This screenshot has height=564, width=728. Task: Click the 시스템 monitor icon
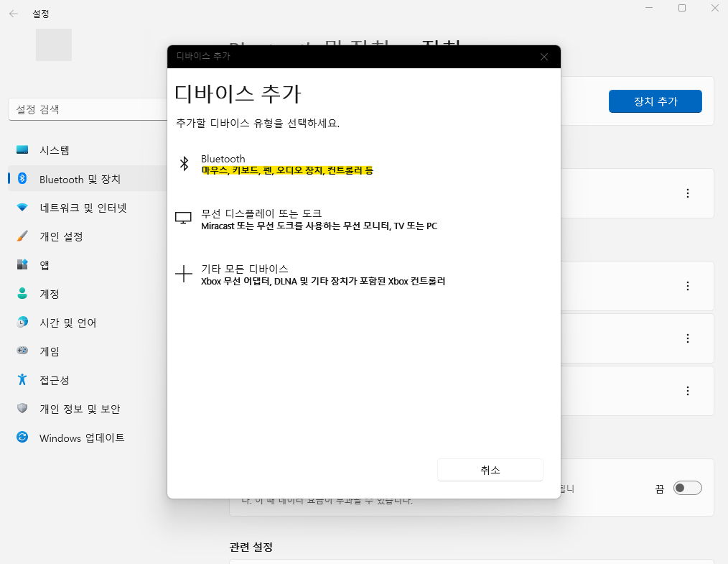click(22, 149)
